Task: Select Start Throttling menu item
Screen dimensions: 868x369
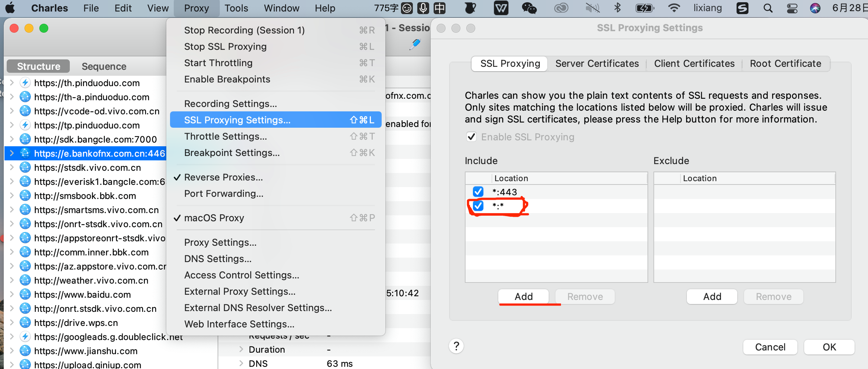Action: tap(276, 63)
